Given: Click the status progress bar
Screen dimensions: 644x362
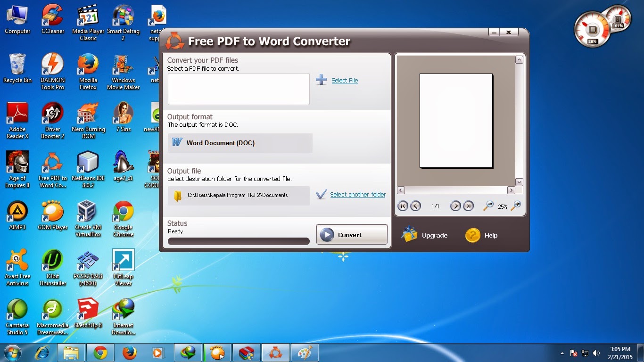Looking at the screenshot, I should click(239, 241).
